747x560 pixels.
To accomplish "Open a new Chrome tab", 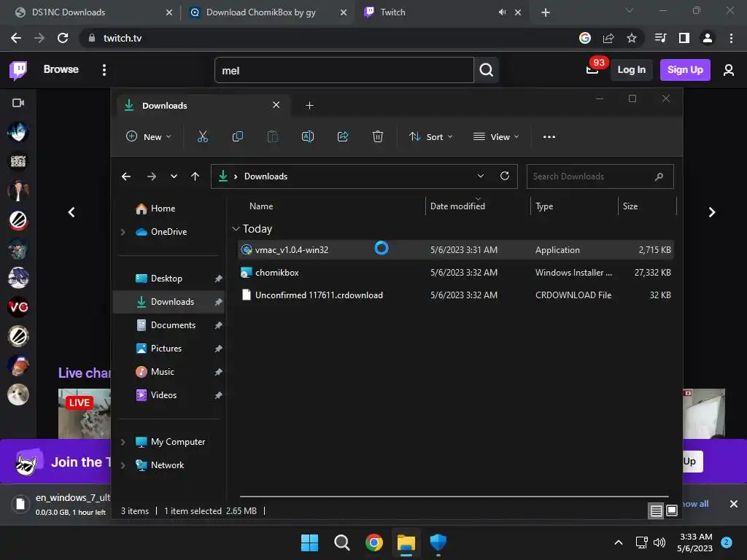I will pos(546,12).
